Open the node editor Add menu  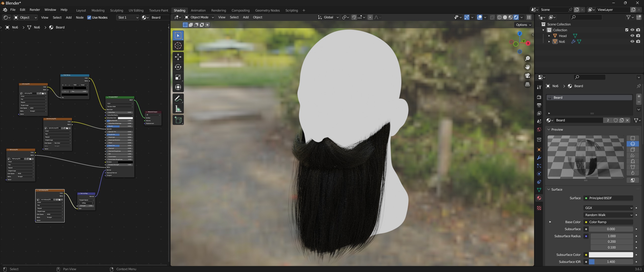tap(69, 17)
